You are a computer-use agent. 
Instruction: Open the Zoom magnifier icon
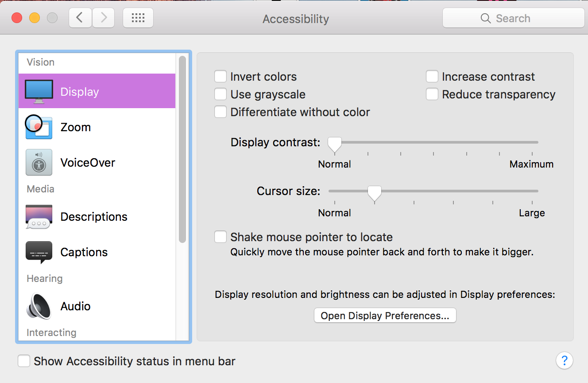click(x=39, y=127)
